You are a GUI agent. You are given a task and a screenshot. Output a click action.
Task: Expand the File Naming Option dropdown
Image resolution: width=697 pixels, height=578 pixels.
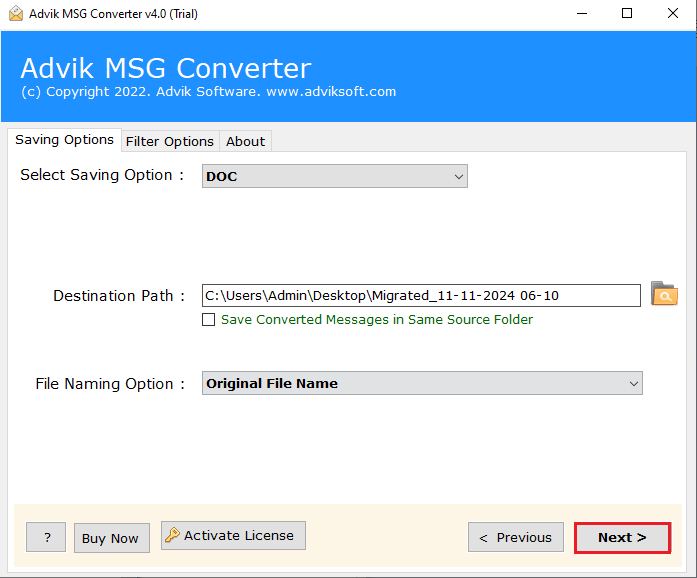[x=422, y=383]
